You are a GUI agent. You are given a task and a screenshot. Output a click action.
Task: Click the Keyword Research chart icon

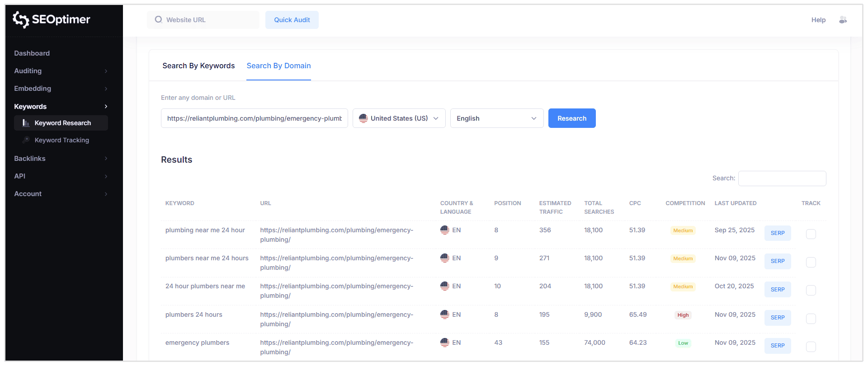pos(26,123)
